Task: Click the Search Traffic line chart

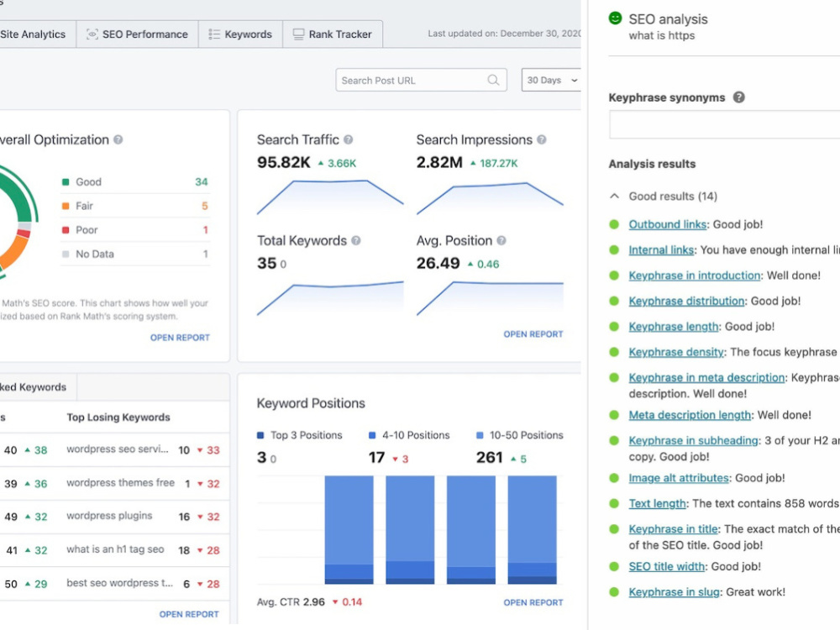Action: pyautogui.click(x=330, y=197)
